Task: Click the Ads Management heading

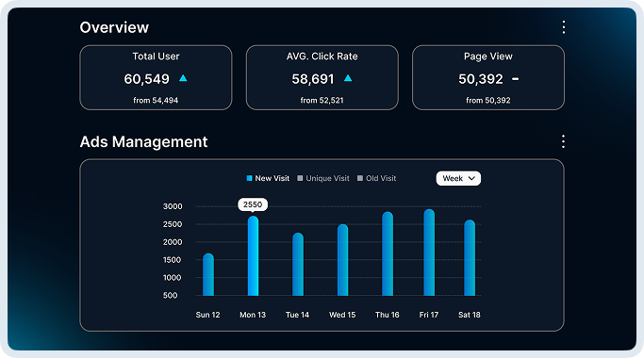Action: coord(143,141)
